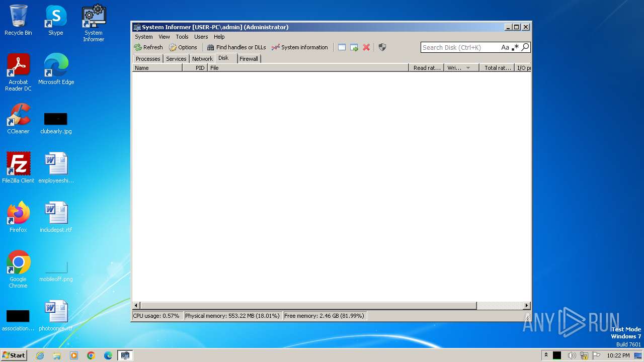Screen dimensions: 644x362
Task: Switch to the Services tab
Action: 176,59
